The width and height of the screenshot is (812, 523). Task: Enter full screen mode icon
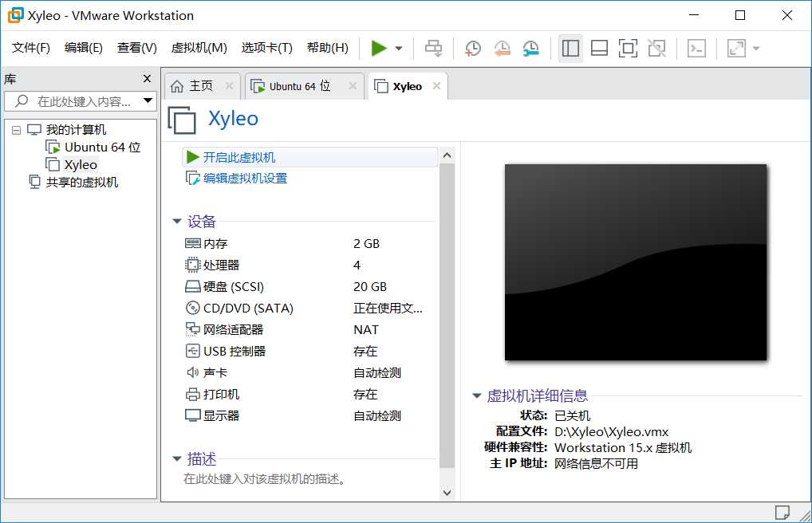(629, 48)
